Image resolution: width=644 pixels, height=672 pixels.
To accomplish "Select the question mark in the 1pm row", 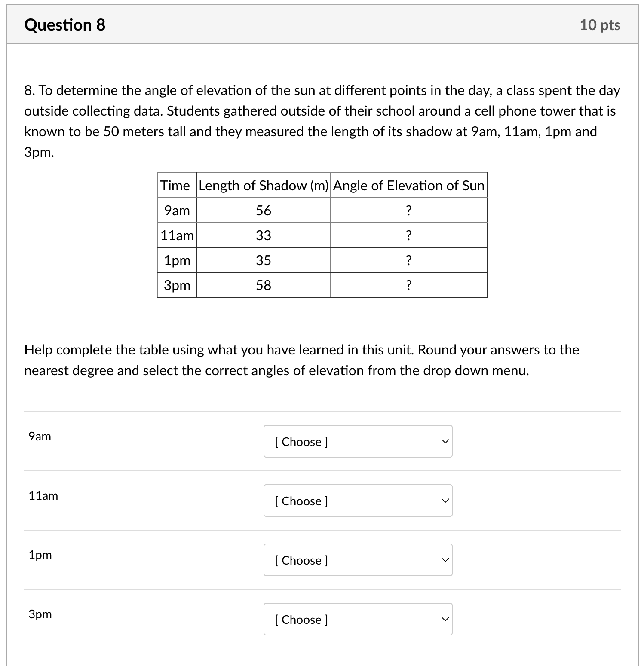I will coord(408,260).
